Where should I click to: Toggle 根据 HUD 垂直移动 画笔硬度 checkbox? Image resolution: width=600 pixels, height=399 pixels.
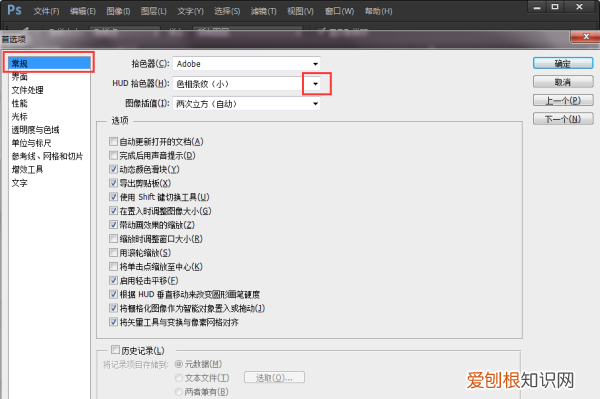[x=113, y=294]
